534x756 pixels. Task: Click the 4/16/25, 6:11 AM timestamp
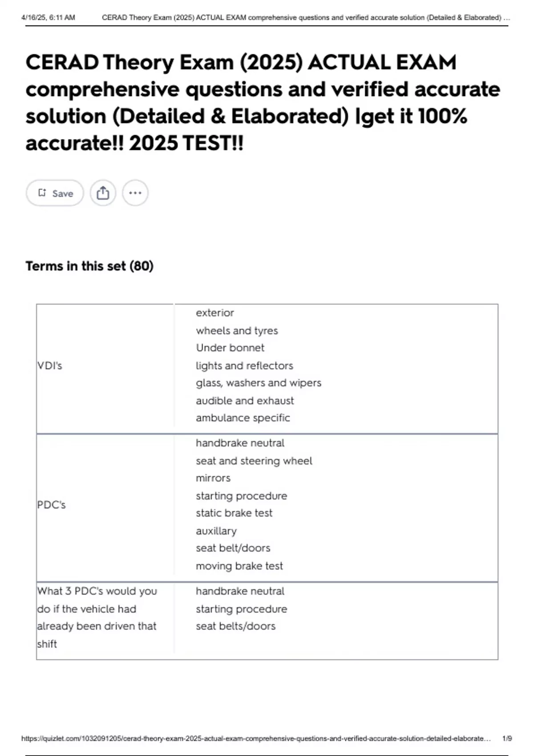(48, 18)
